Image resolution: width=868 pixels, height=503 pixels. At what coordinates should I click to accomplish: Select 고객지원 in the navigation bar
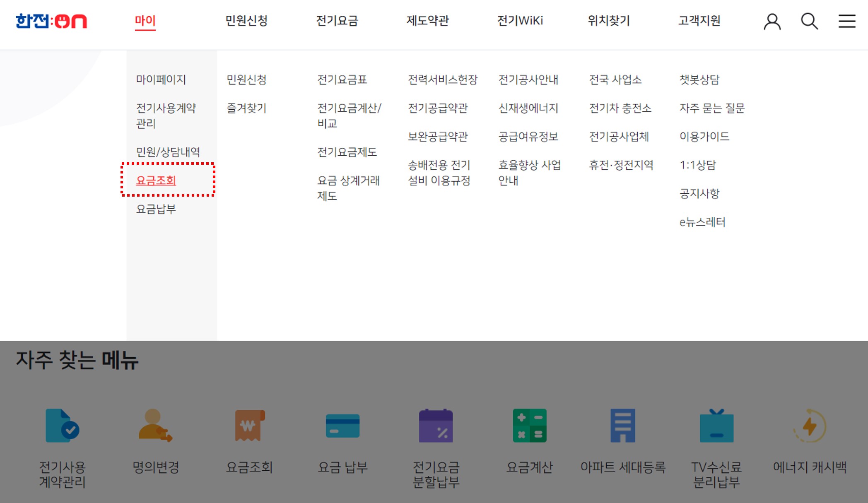pos(699,20)
